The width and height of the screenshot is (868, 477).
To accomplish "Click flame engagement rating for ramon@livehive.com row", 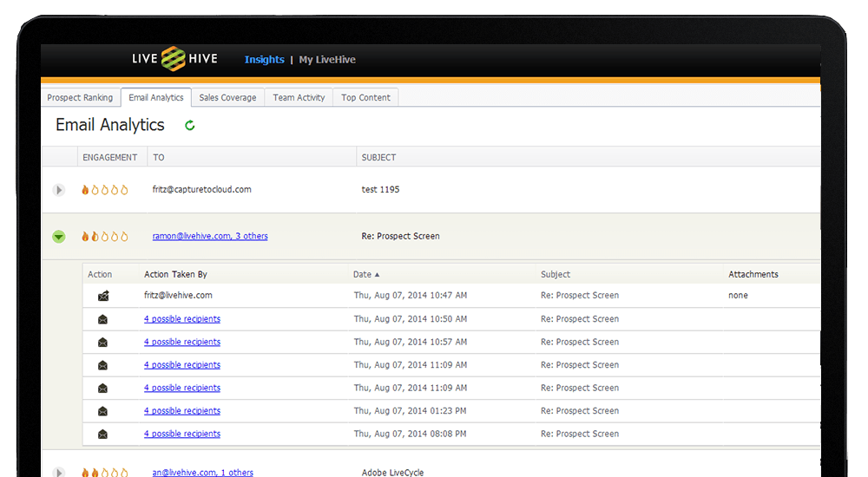I will [105, 236].
